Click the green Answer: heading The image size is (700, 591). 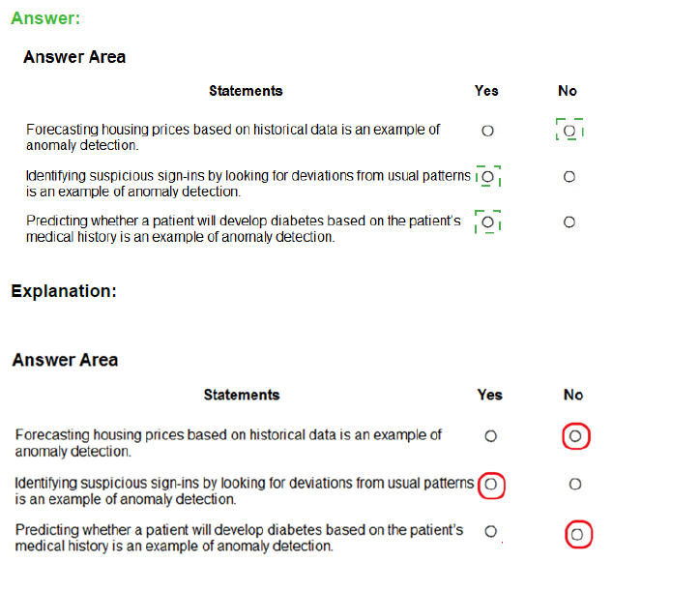(45, 18)
